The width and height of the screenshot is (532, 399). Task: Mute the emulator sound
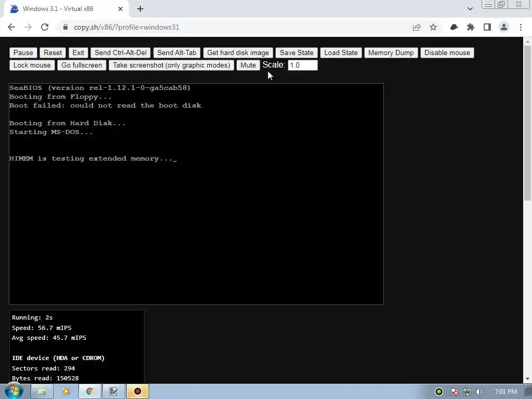248,65
